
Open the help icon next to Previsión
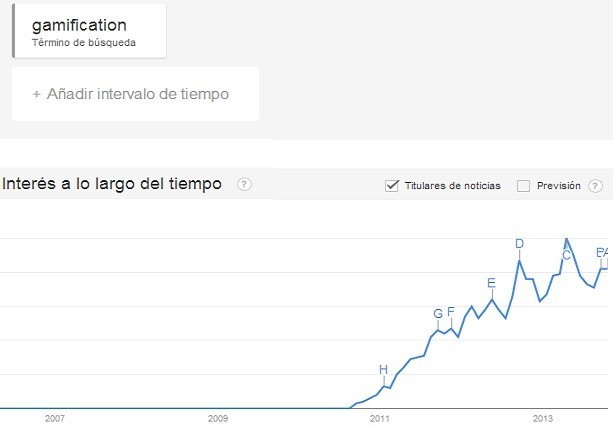[x=596, y=185]
